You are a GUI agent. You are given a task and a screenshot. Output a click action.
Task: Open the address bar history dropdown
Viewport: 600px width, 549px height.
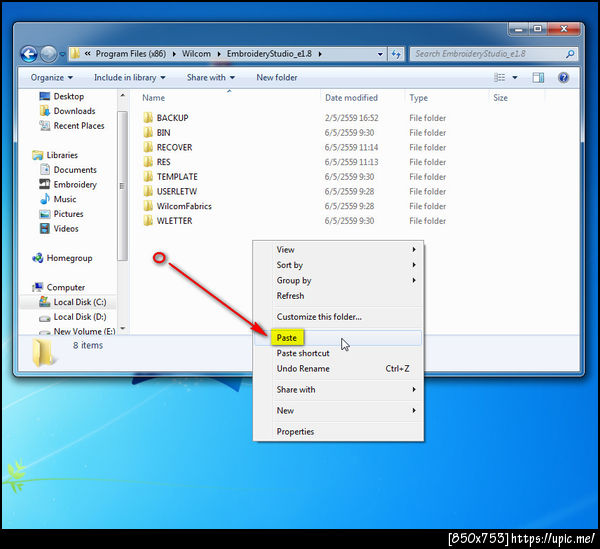click(x=380, y=54)
